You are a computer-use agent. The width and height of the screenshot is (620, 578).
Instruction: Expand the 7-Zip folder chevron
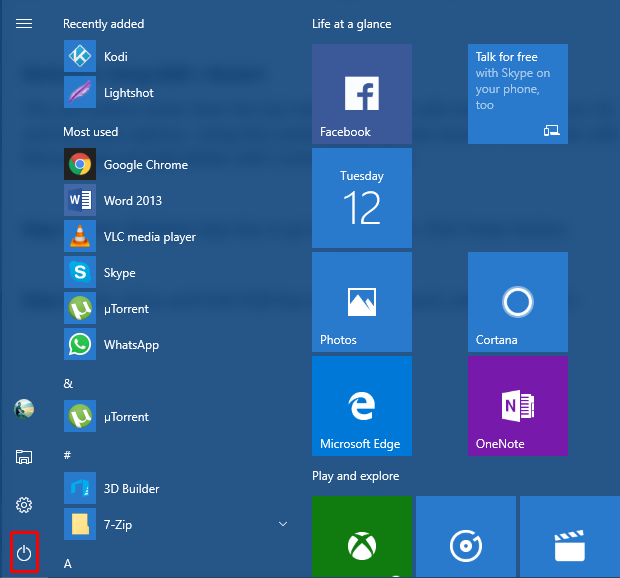tap(283, 524)
